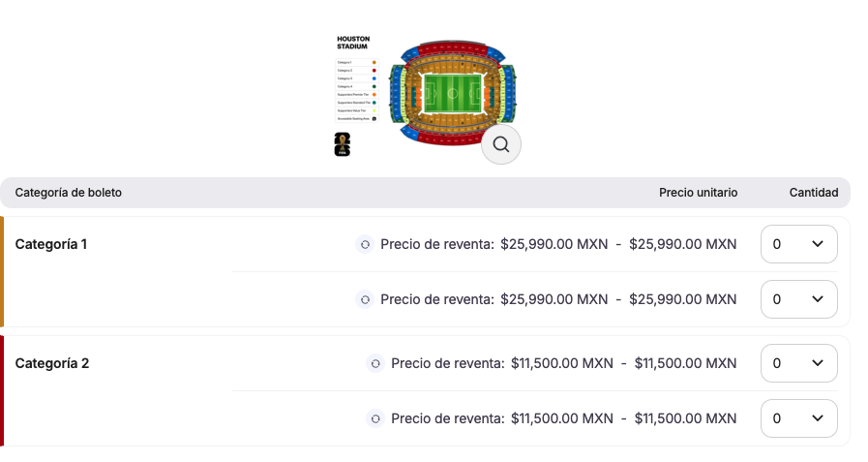Click the Categoría 1 heading

(51, 244)
